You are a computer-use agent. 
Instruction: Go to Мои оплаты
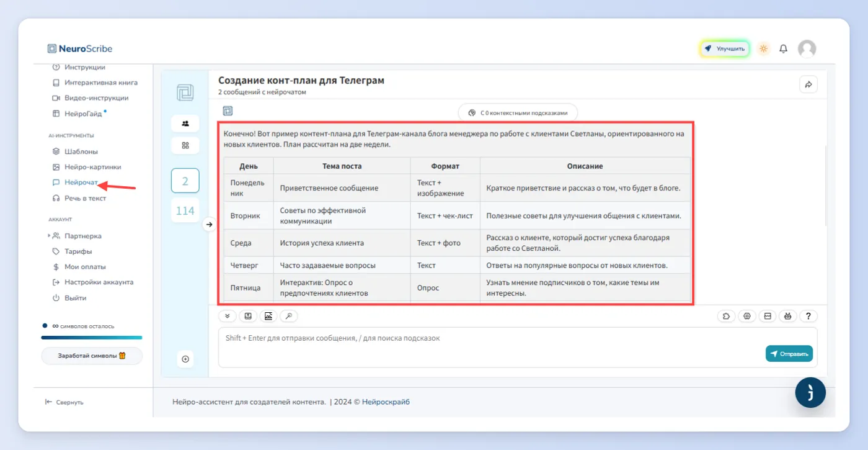point(79,267)
